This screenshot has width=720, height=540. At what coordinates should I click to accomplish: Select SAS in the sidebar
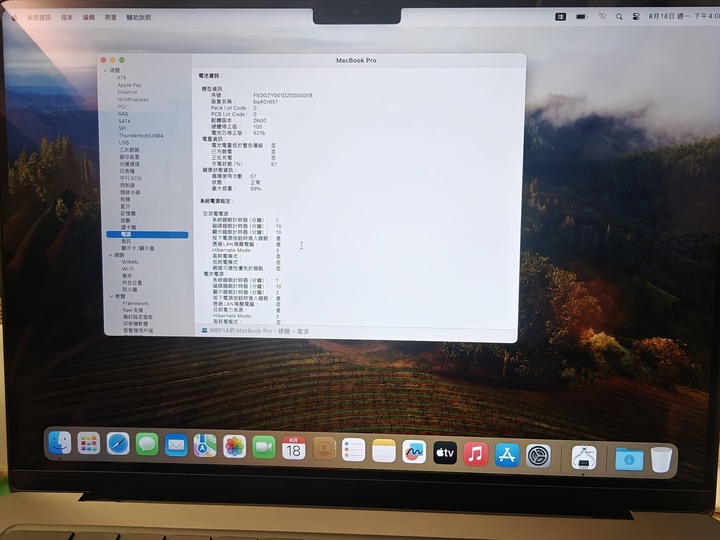pyautogui.click(x=123, y=114)
